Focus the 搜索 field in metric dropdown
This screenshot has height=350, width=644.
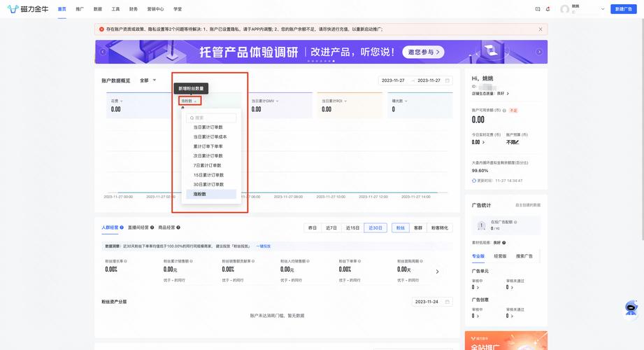coord(211,118)
